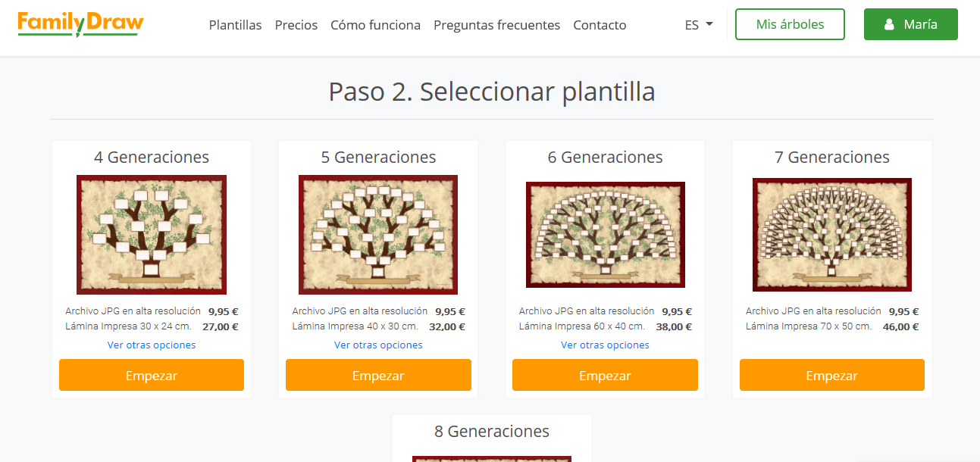980x462 pixels.
Task: Select the 6 Generaciones tree thumbnail
Action: coord(605,235)
